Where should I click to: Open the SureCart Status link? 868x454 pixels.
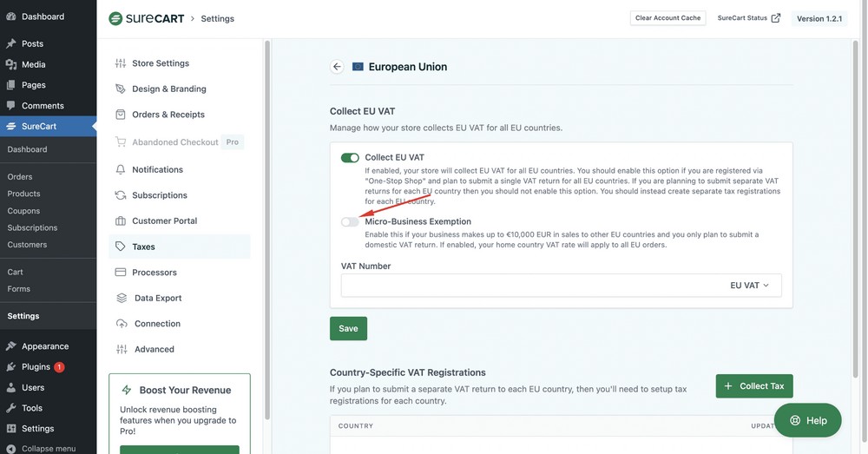tap(749, 17)
